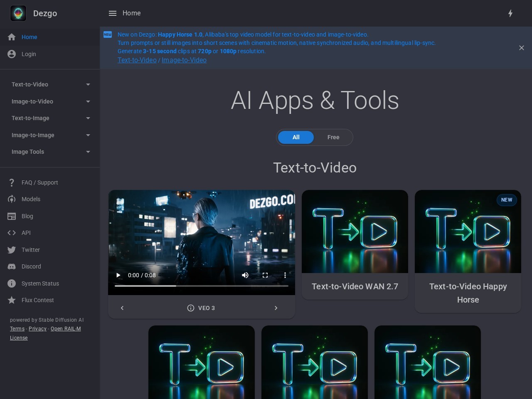
Task: Expand the Text-to-Video sidebar menu
Action: (50, 84)
